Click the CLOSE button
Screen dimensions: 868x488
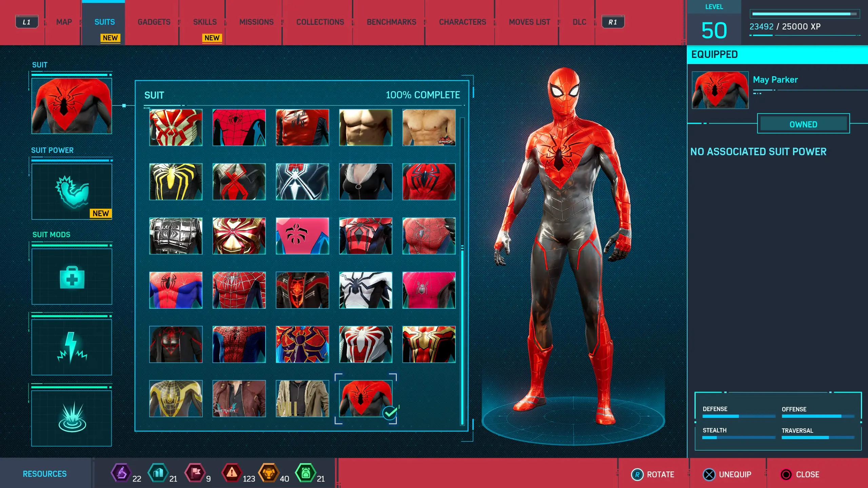tap(800, 474)
